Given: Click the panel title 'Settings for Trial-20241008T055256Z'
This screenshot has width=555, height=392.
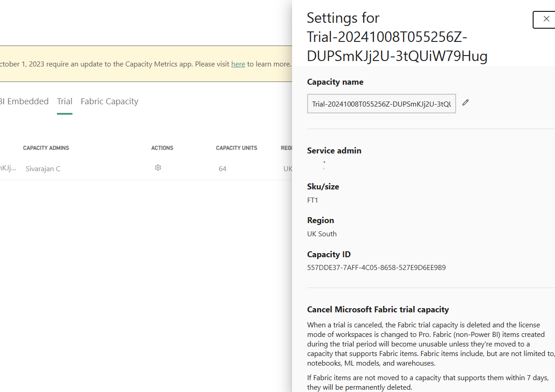Looking at the screenshot, I should tap(397, 37).
